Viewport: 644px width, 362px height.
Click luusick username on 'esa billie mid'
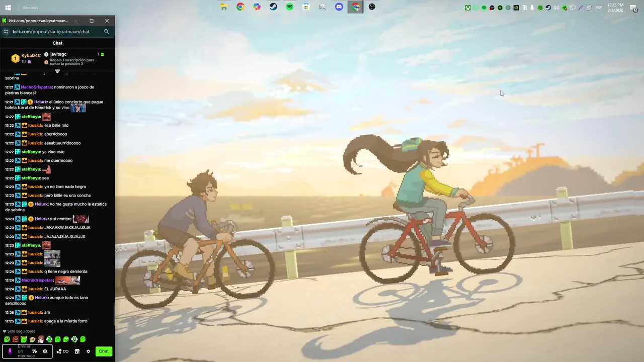point(35,125)
